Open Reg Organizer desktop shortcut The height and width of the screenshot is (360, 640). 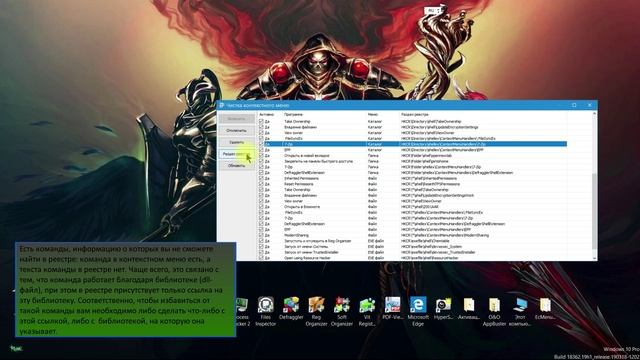point(316,311)
